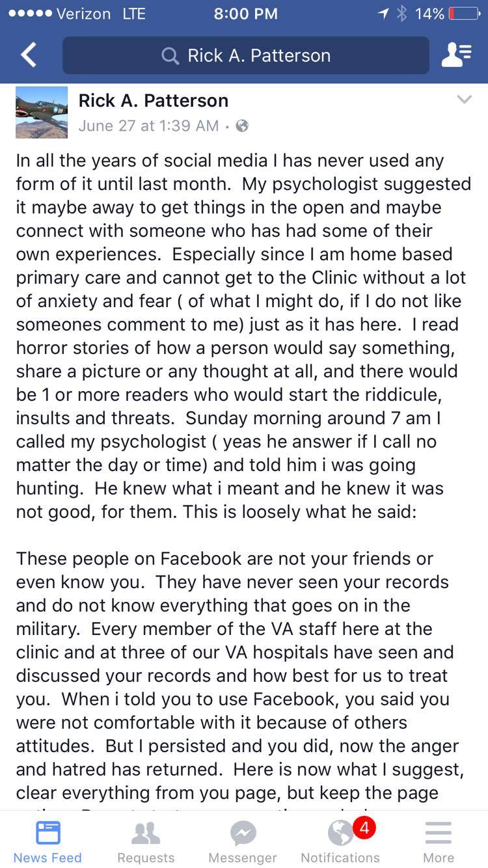The width and height of the screenshot is (488, 868).
Task: Open the Messenger icon
Action: point(243,841)
